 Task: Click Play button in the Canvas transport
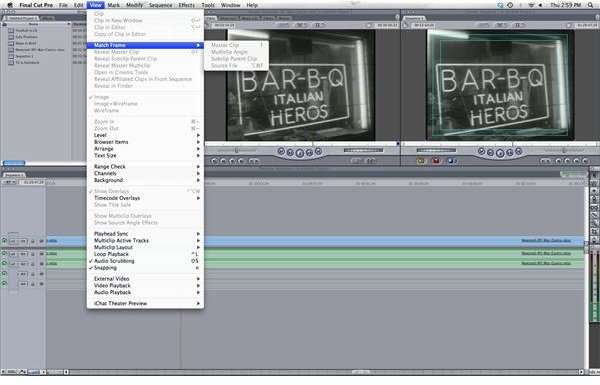click(x=500, y=153)
